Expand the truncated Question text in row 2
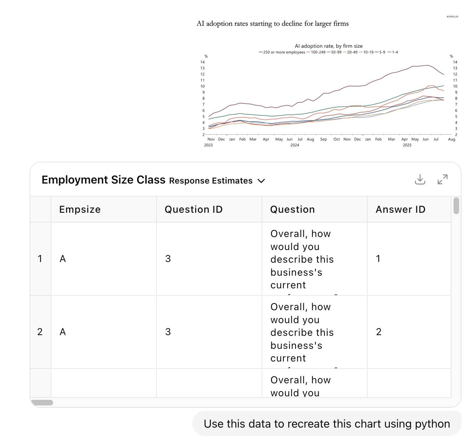Viewport: 476px width, 448px height. coord(302,332)
